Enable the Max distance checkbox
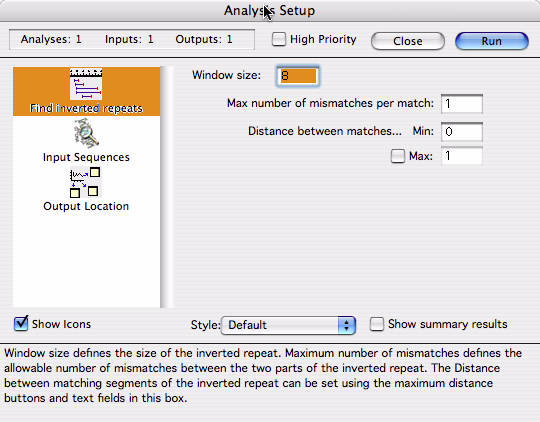This screenshot has height=422, width=540. coord(397,156)
